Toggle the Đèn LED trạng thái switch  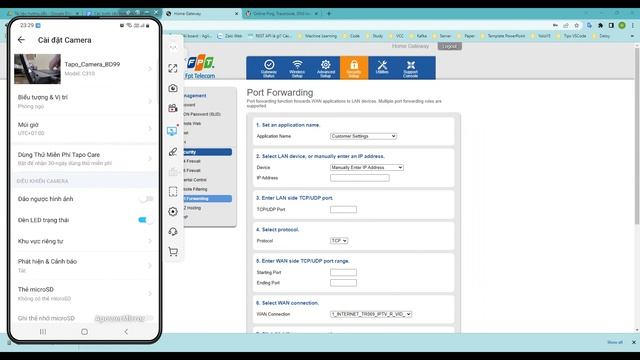pos(146,220)
